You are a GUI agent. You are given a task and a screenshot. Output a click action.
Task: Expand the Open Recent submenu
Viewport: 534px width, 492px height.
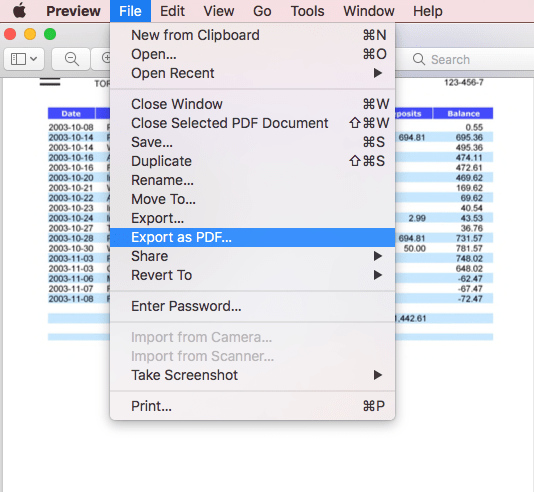point(252,73)
